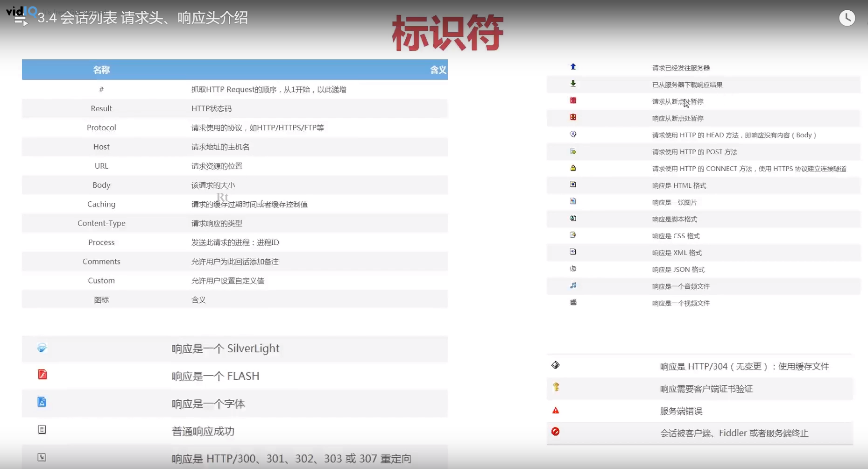The width and height of the screenshot is (868, 469).
Task: Select the Host row name
Action: pyautogui.click(x=101, y=147)
